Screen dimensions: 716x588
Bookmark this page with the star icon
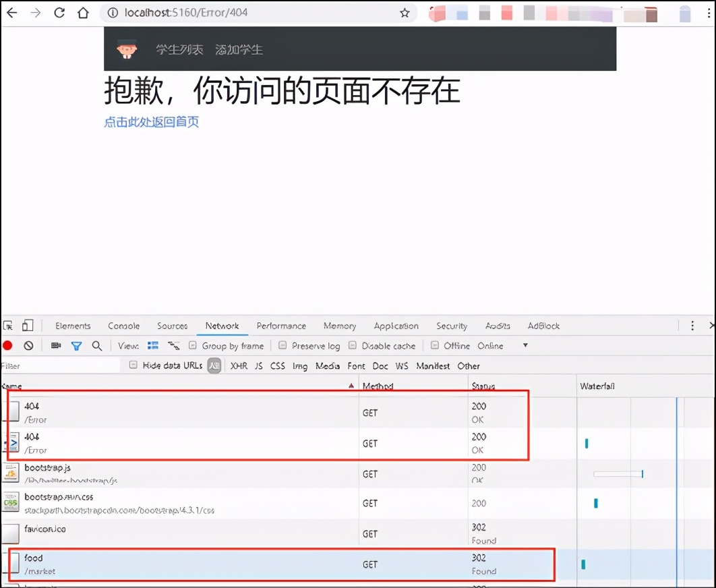click(x=404, y=11)
